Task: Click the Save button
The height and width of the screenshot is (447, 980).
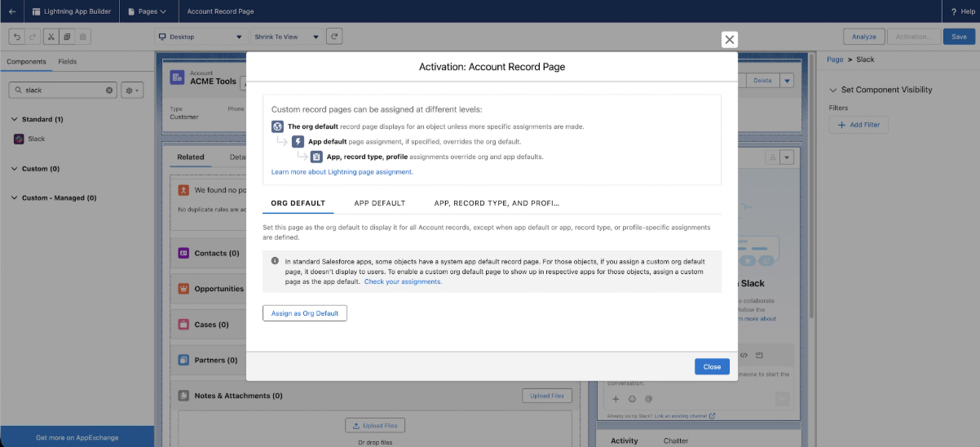Action: coord(959,37)
